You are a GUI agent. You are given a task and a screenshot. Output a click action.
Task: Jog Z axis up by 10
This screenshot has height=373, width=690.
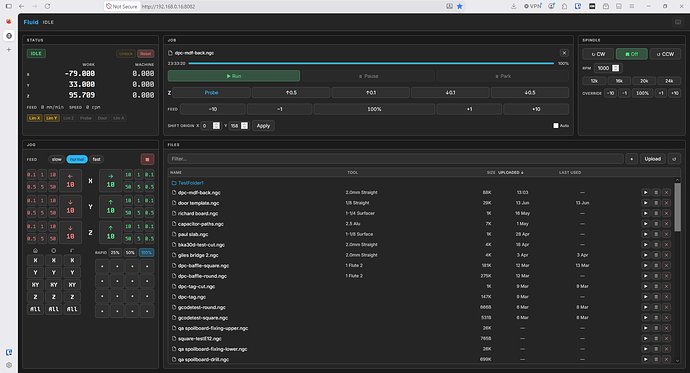(110, 232)
